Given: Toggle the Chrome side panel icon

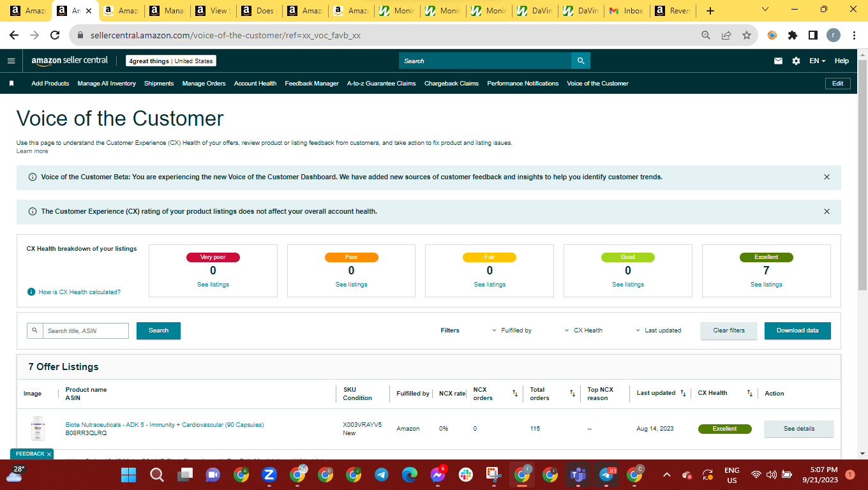Looking at the screenshot, I should click(x=813, y=36).
